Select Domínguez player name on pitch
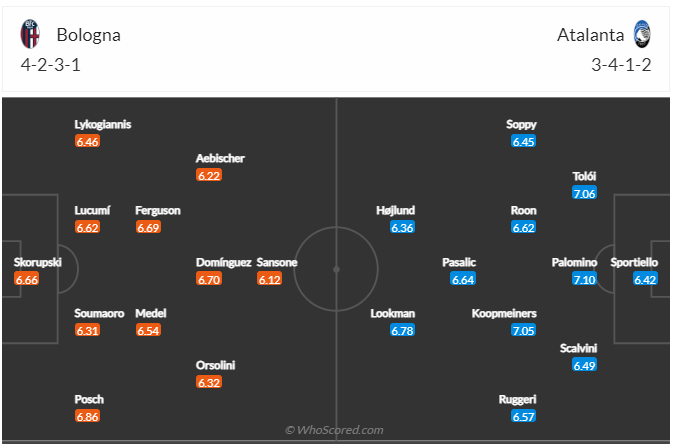The image size is (676, 444). (222, 262)
